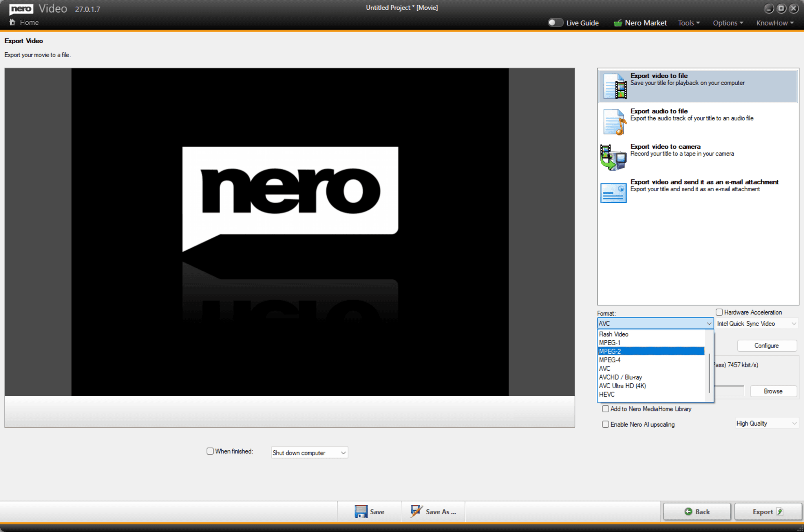804x532 pixels.
Task: Check Add to Nero MediaHome Library
Action: (x=605, y=409)
